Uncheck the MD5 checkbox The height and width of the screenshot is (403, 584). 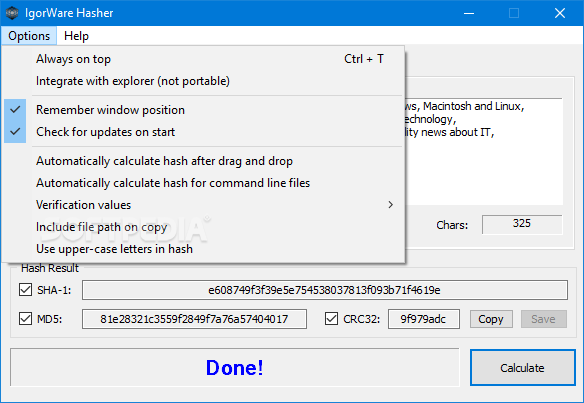(25, 318)
